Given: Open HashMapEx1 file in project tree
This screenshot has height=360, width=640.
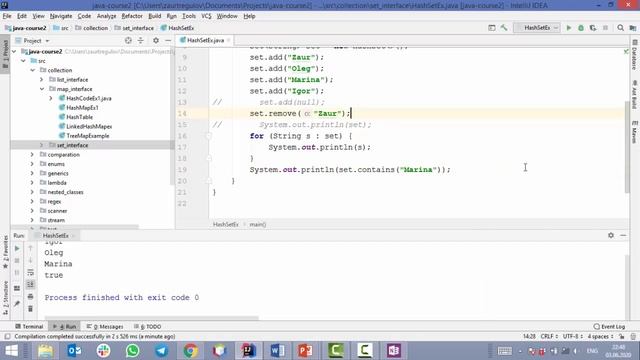Looking at the screenshot, I should tap(82, 108).
